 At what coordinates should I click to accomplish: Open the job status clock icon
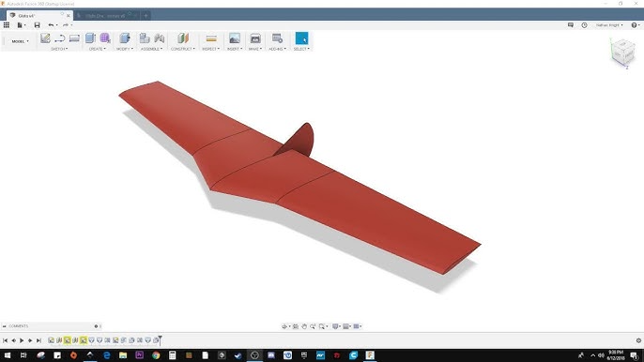tap(584, 25)
